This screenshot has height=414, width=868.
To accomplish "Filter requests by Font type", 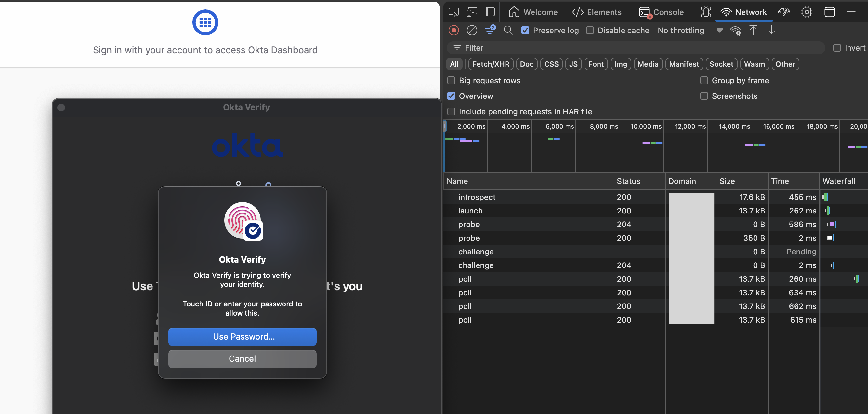I will 596,64.
